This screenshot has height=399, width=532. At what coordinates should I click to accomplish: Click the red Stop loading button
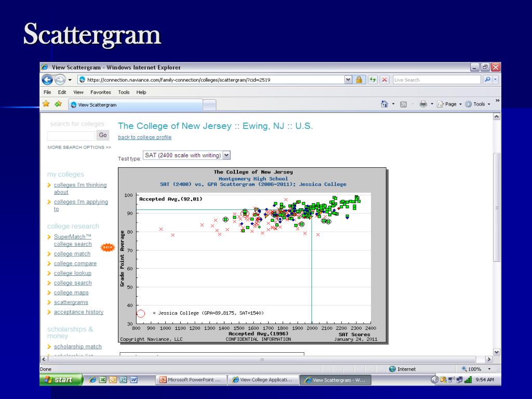pyautogui.click(x=384, y=79)
